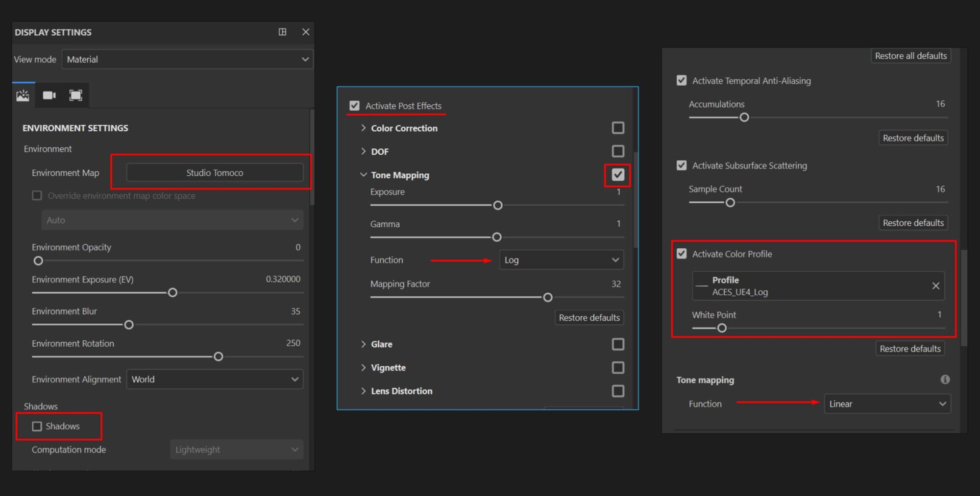The height and width of the screenshot is (496, 980).
Task: Open the Environment settings tab icon
Action: point(23,95)
